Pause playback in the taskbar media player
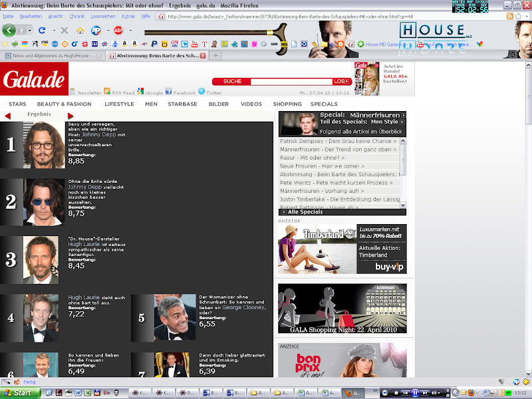532x399 pixels. 415,393
